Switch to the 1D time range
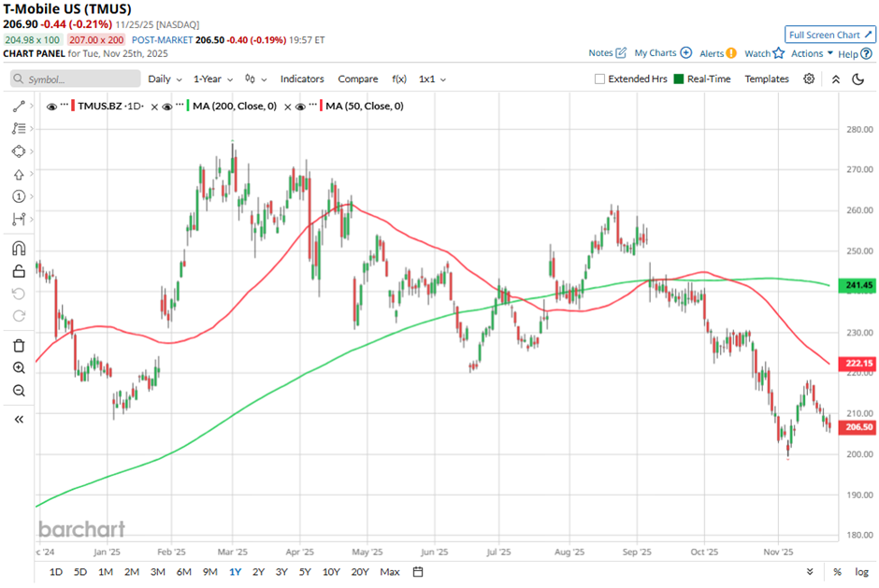 [x=56, y=572]
